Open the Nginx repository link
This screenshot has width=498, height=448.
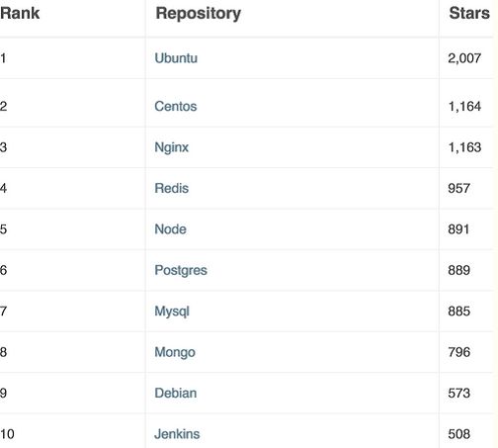172,147
